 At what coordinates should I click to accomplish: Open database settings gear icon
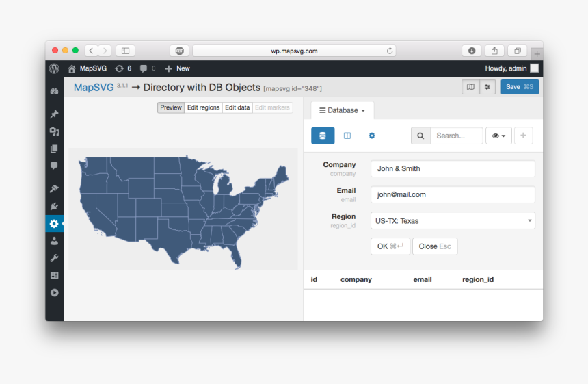(x=372, y=136)
